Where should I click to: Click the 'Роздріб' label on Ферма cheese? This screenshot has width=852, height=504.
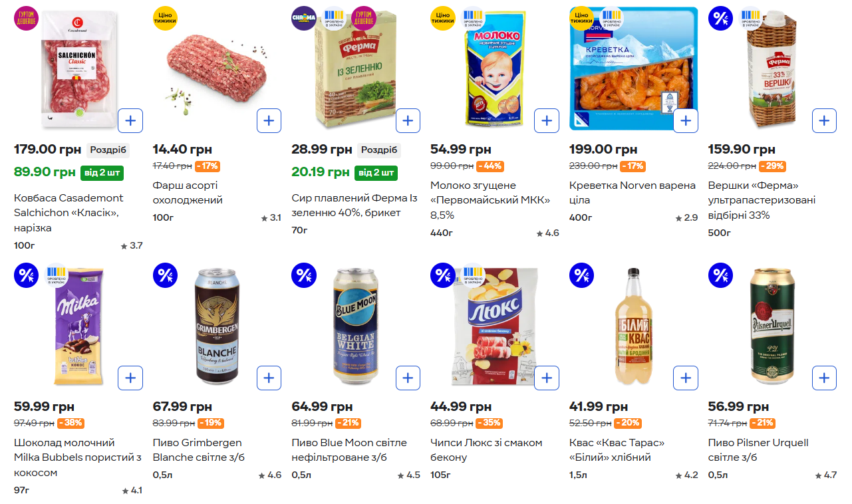(379, 150)
